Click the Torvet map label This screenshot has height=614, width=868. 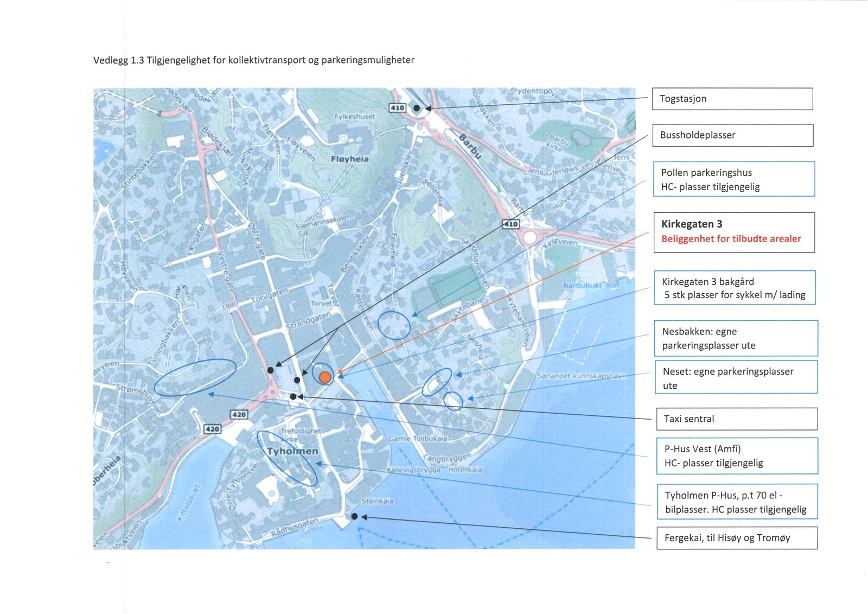tap(321, 303)
